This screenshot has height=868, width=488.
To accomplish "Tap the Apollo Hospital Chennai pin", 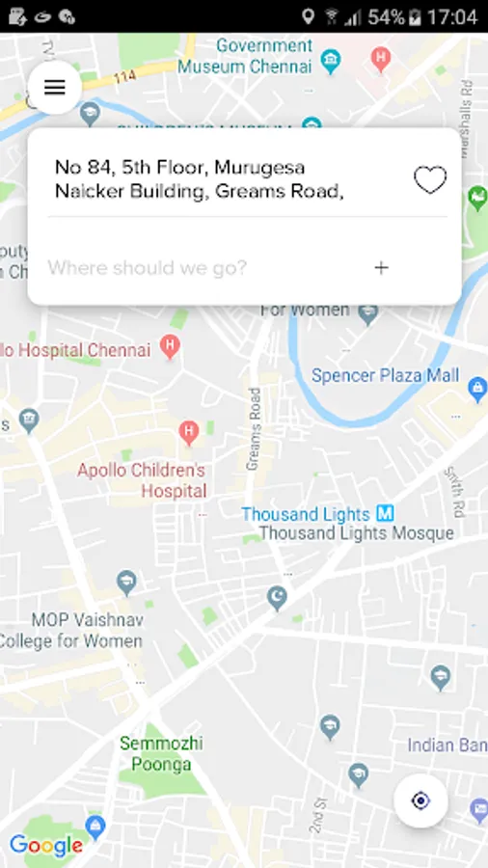I will click(x=170, y=347).
